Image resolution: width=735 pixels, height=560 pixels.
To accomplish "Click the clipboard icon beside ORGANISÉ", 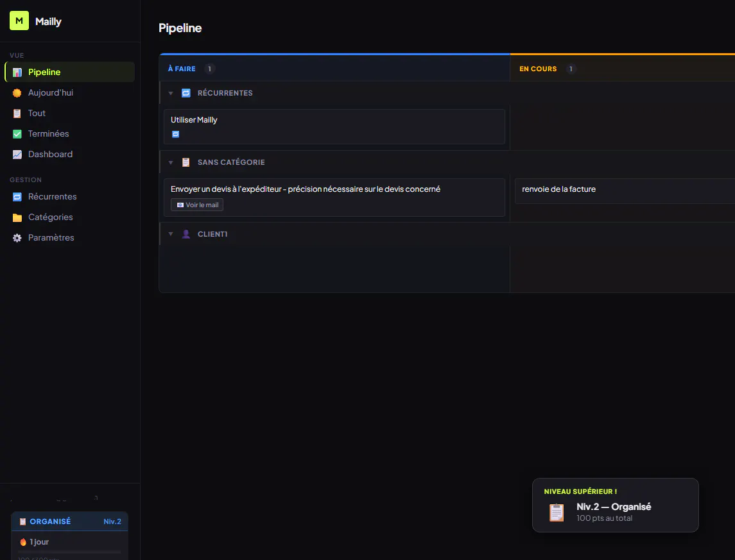I will (22, 522).
